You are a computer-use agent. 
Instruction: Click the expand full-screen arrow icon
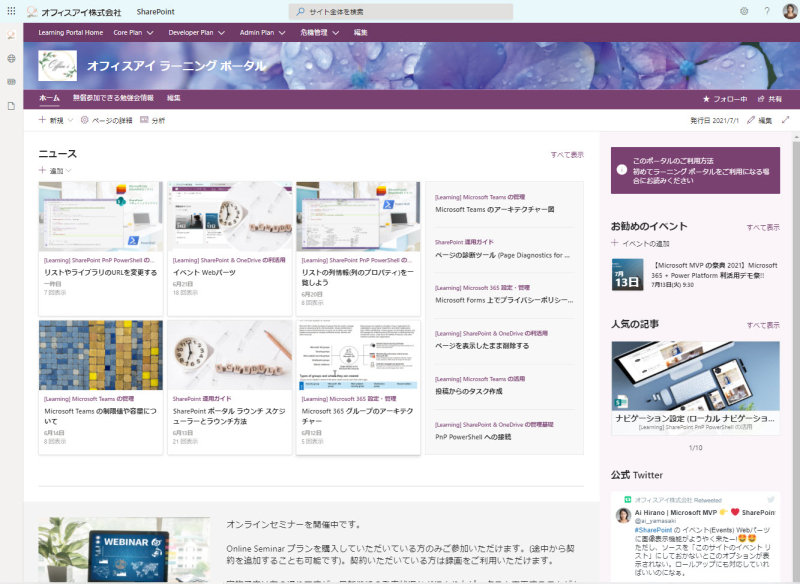click(x=785, y=120)
